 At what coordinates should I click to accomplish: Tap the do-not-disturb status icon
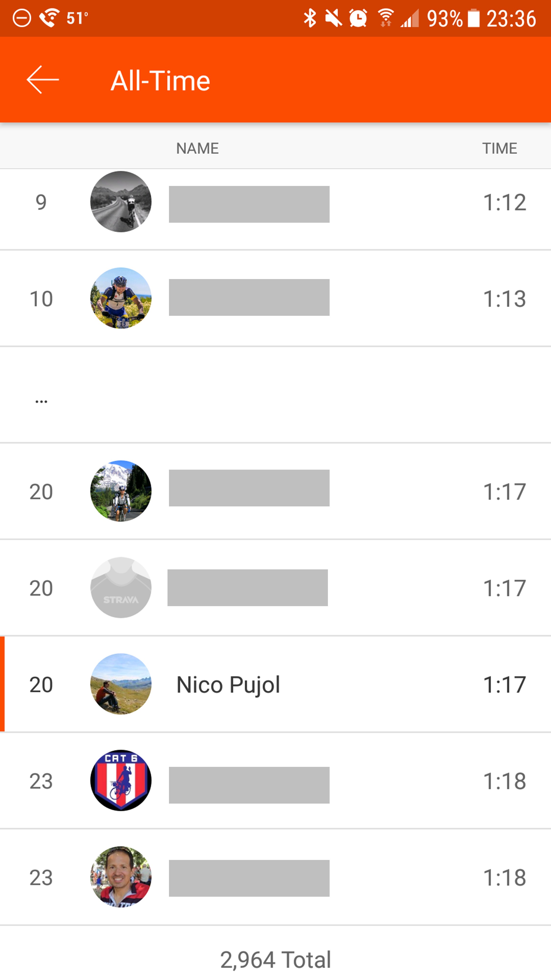(22, 18)
